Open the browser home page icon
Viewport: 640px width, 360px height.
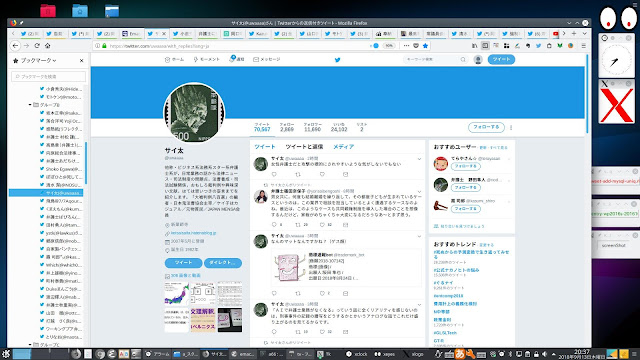47,46
